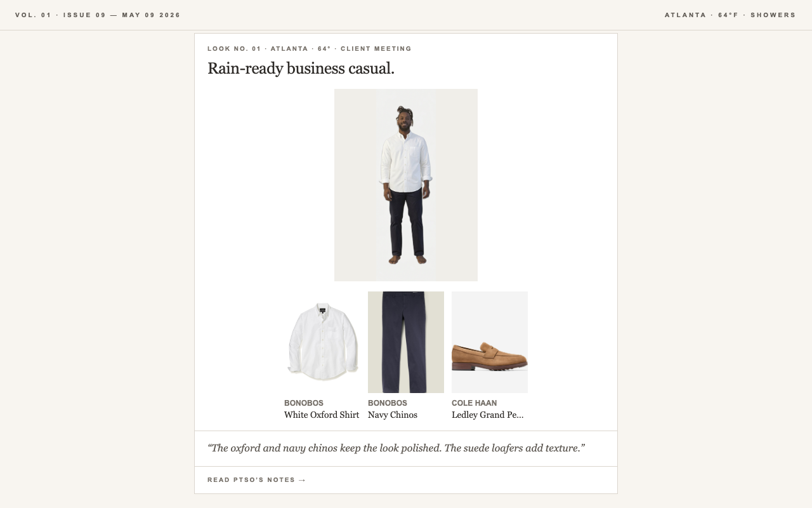Click the model outfit photo

(406, 185)
